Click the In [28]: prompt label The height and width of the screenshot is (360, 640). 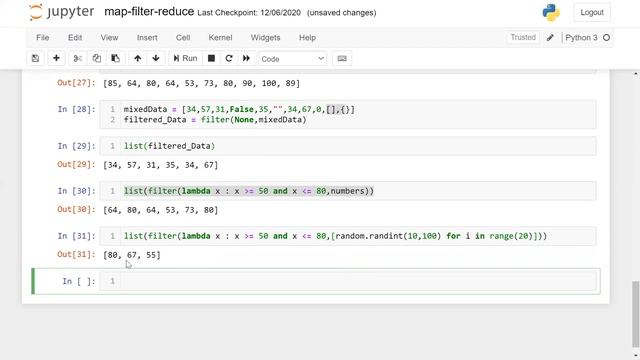[x=76, y=109]
